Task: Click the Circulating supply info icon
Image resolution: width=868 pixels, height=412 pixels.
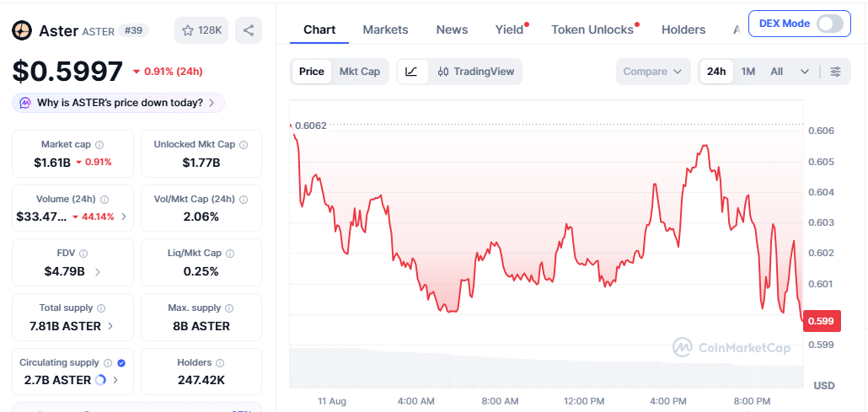Action: (x=108, y=363)
